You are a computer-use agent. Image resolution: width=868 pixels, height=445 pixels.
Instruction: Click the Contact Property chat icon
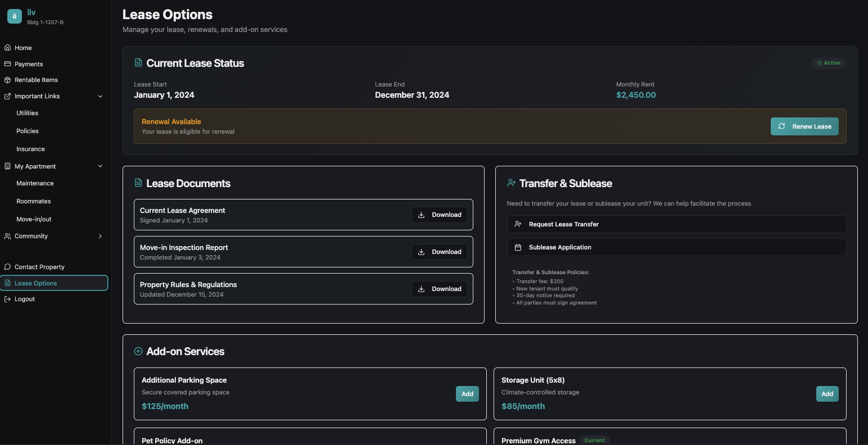click(x=7, y=267)
